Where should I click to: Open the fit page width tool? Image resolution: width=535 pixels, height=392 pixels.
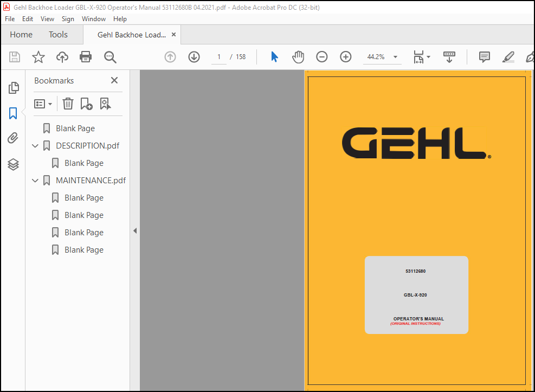pos(418,57)
